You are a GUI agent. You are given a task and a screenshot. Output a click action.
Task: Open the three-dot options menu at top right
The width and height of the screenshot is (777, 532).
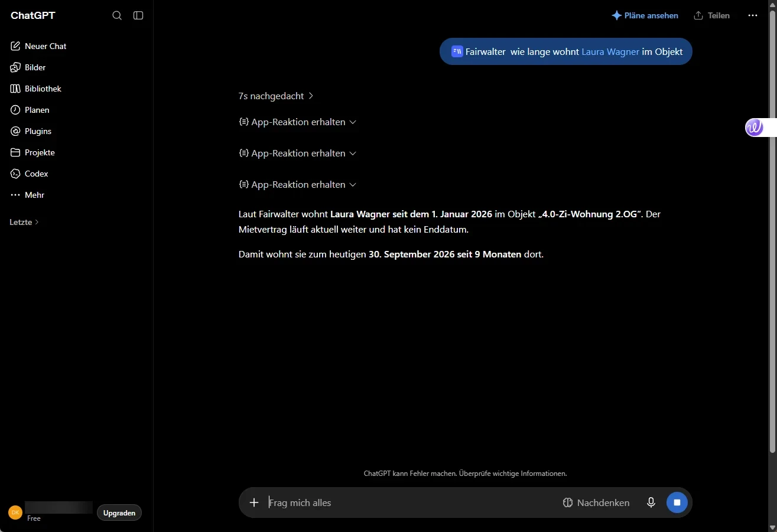tap(753, 15)
